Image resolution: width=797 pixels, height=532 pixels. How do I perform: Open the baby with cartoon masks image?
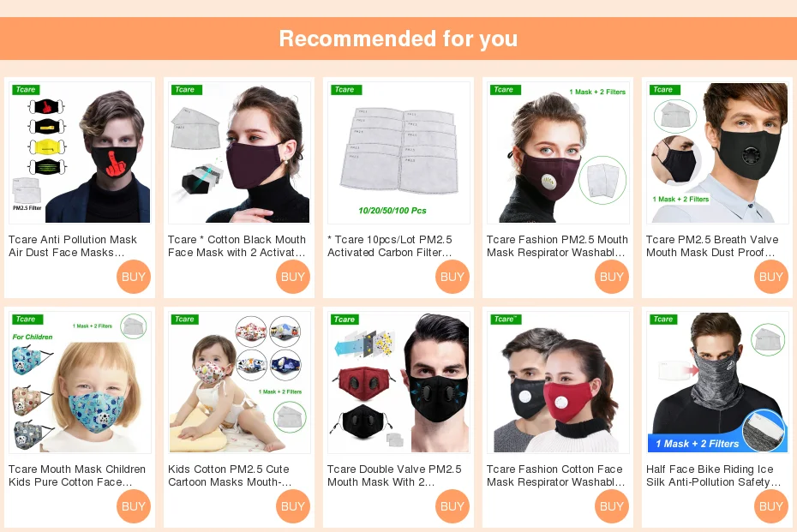pos(239,382)
